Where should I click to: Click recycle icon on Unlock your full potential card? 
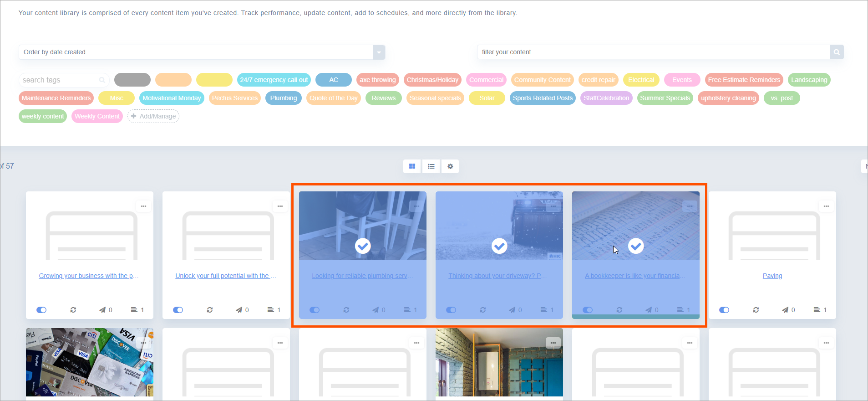click(210, 310)
